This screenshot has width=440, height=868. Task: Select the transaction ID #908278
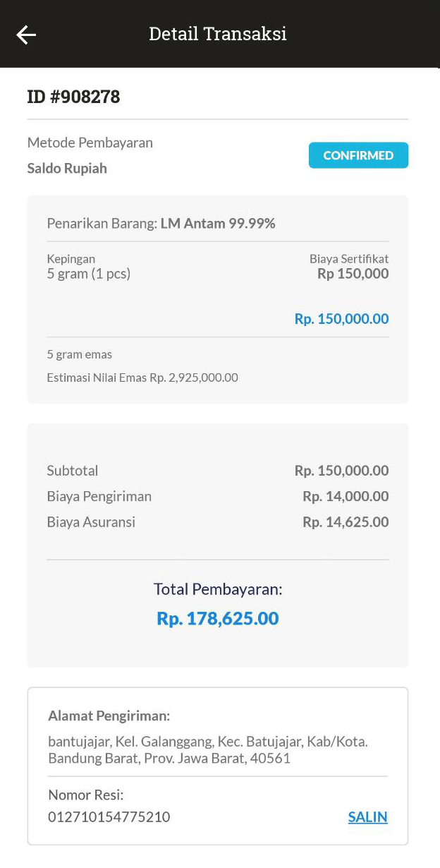[x=73, y=97]
